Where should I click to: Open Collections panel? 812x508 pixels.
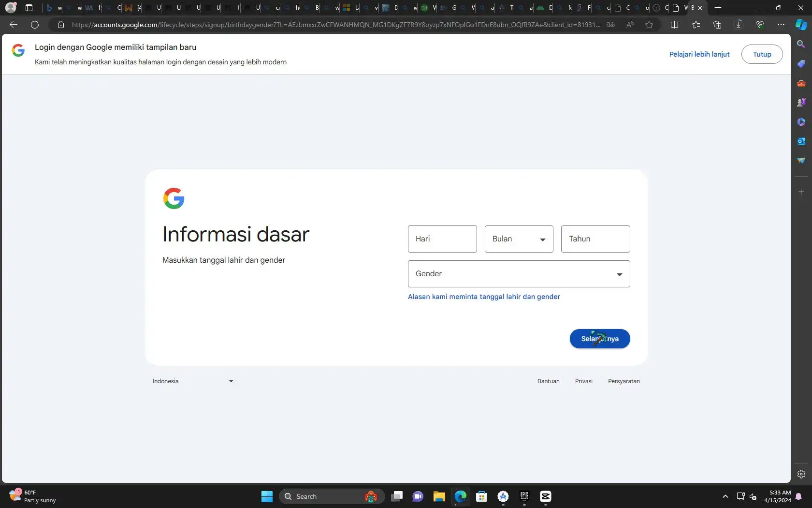point(717,25)
